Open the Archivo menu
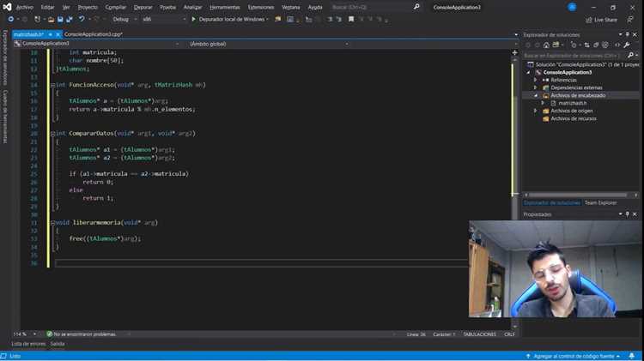This screenshot has height=361, width=644. click(x=25, y=7)
